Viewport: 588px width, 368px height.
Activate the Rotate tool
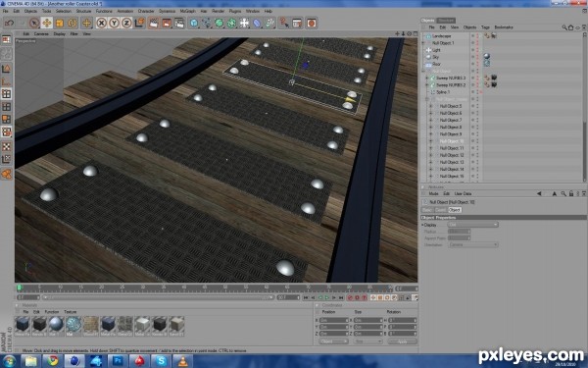[72, 23]
